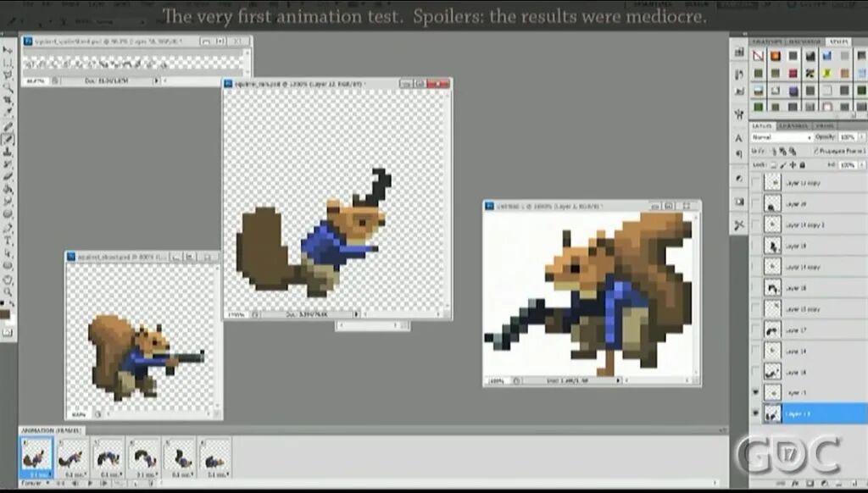The width and height of the screenshot is (868, 493).
Task: Apply Default Style (None) red-slash swatch
Action: tap(759, 56)
